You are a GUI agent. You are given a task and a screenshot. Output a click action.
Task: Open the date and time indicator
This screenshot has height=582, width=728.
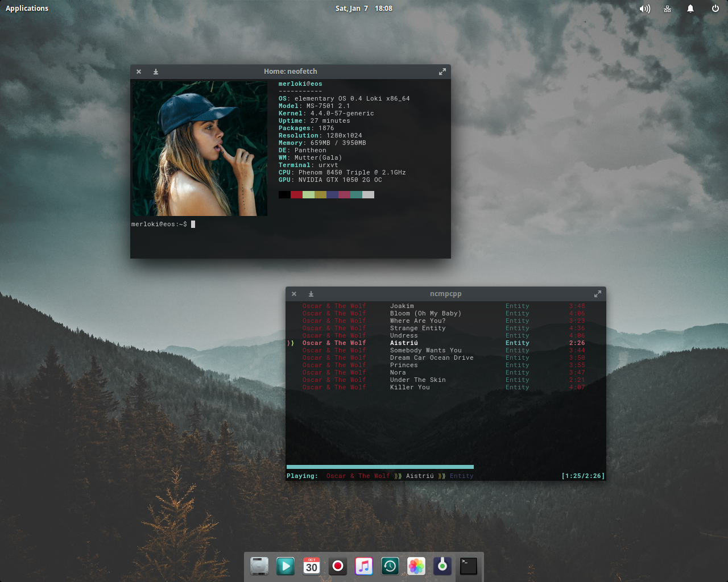[x=364, y=9]
